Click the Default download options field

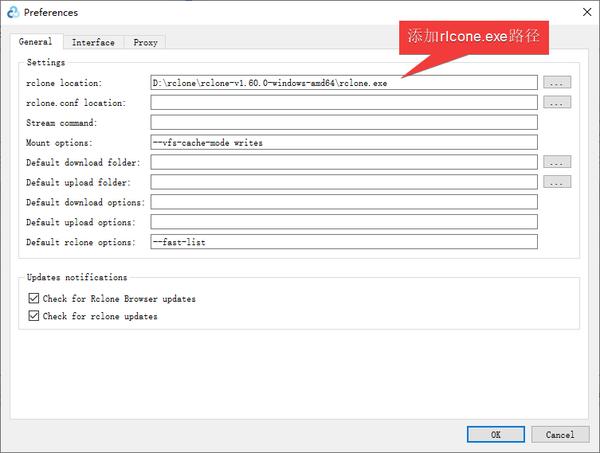tap(344, 202)
